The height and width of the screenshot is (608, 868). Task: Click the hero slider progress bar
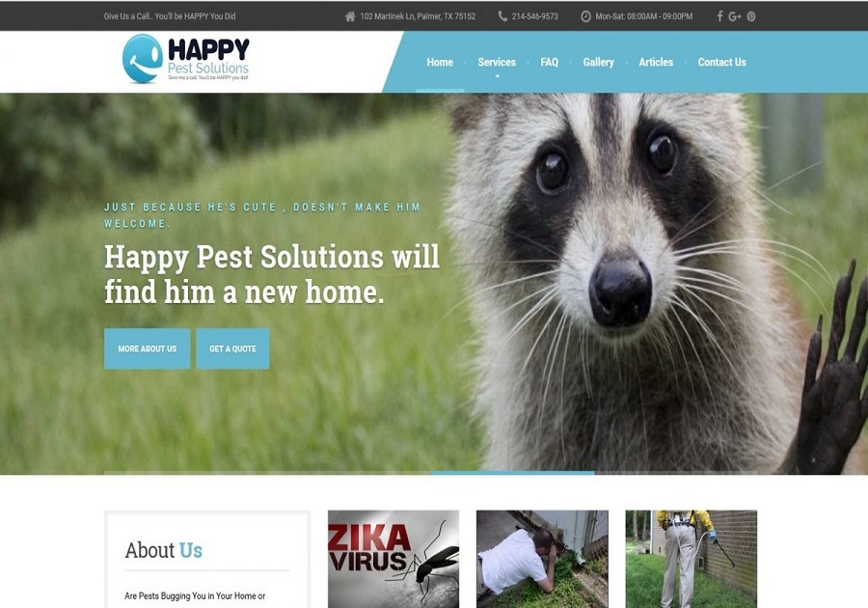pos(431,473)
